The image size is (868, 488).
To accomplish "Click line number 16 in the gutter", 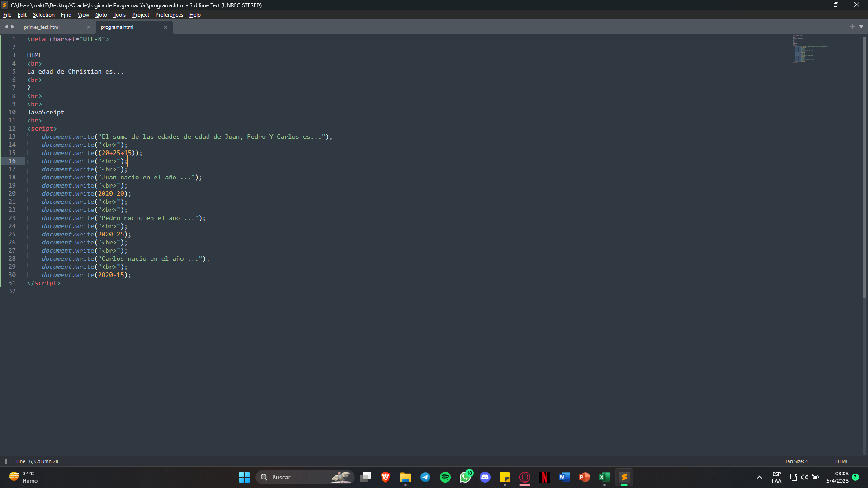I will tap(12, 161).
